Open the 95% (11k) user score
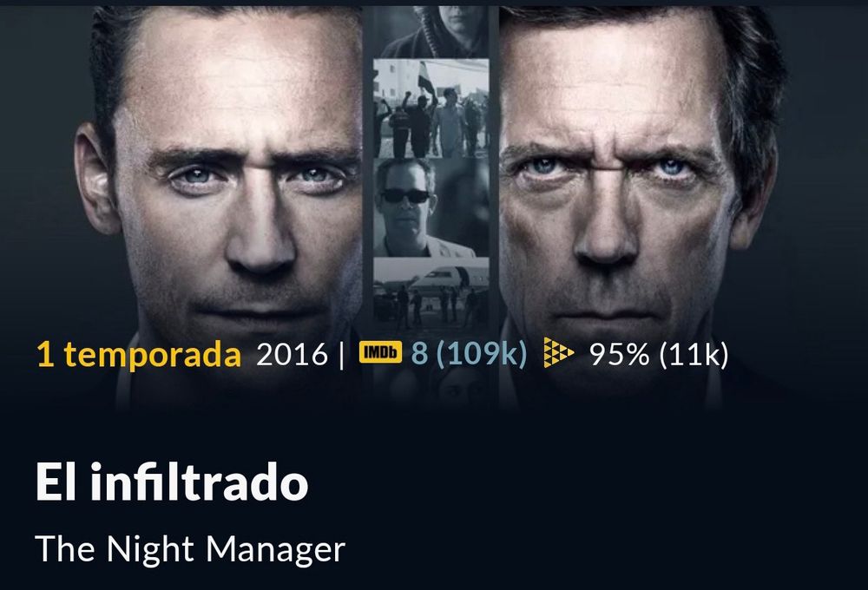Screen dimensions: 868x590 659,354
